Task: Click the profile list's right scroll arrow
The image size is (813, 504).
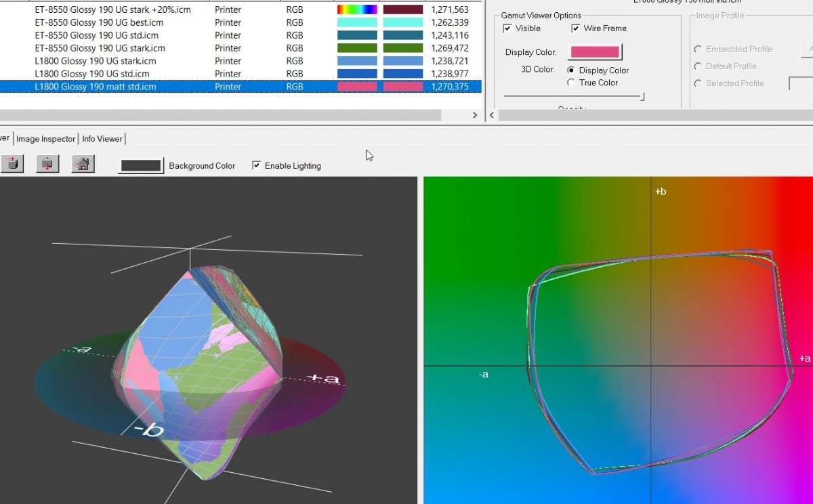Action: (x=475, y=116)
